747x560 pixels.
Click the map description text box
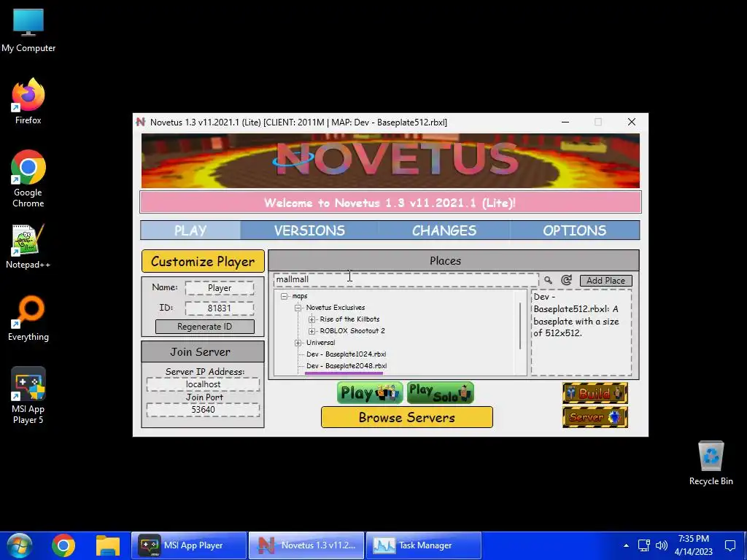[581, 332]
